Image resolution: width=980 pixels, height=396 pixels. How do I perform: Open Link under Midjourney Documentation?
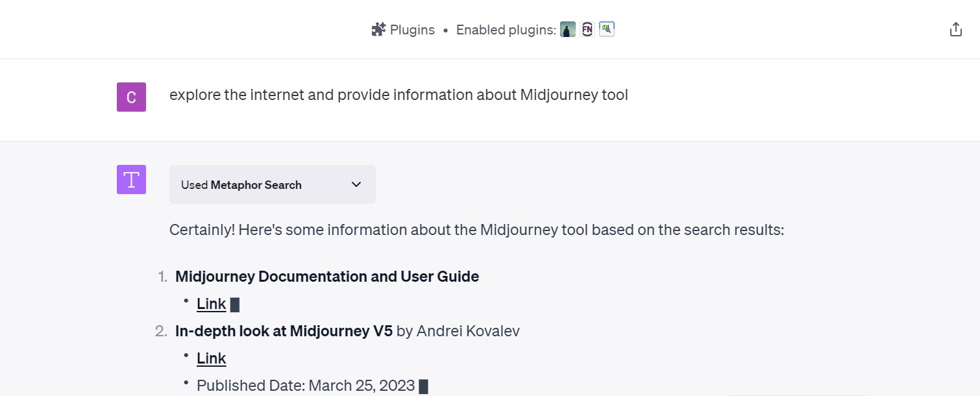click(211, 304)
